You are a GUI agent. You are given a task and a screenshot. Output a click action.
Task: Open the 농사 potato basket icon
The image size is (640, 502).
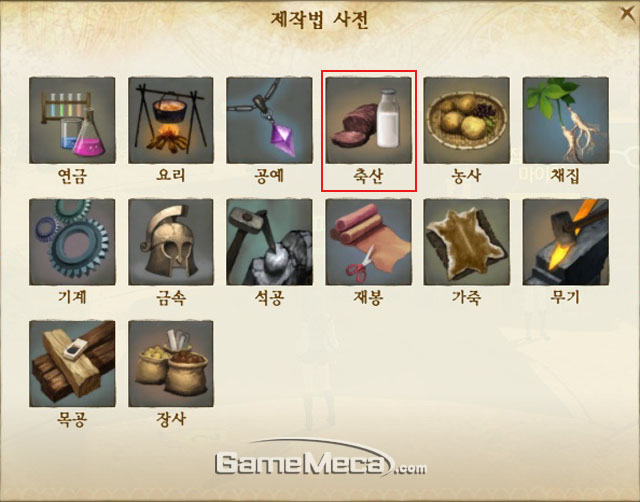pos(467,120)
